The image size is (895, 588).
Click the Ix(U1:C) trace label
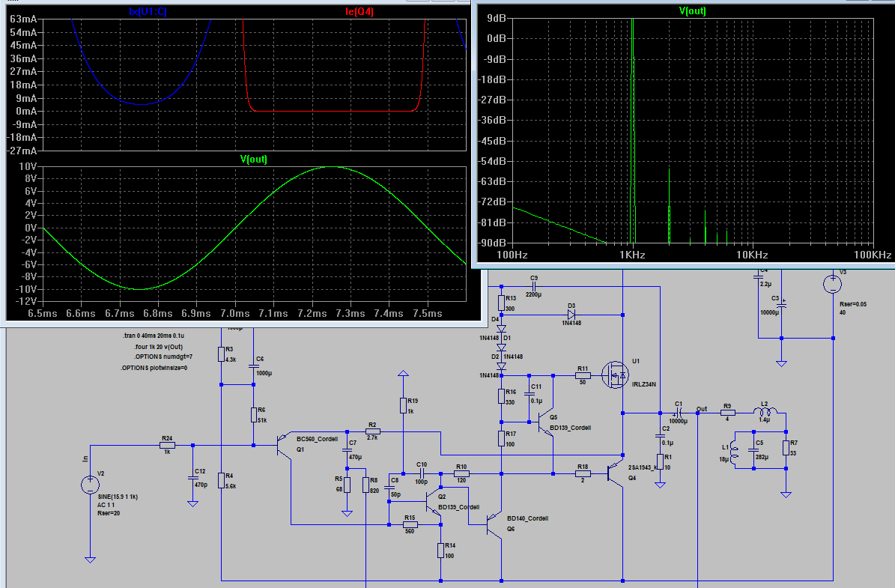(148, 10)
